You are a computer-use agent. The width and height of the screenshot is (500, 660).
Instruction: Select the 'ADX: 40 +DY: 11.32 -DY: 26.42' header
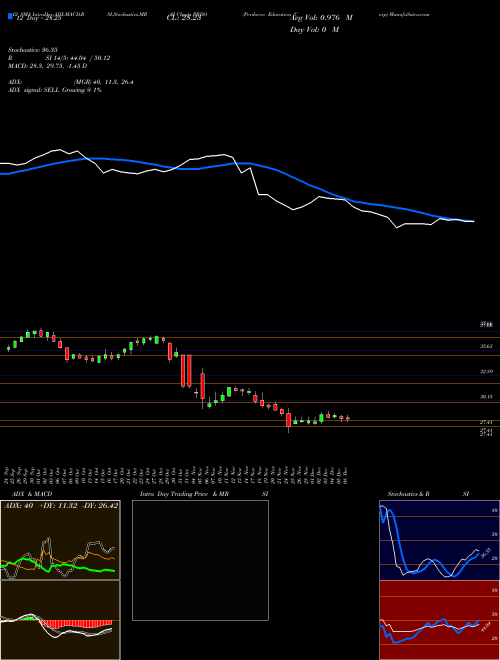(61, 506)
